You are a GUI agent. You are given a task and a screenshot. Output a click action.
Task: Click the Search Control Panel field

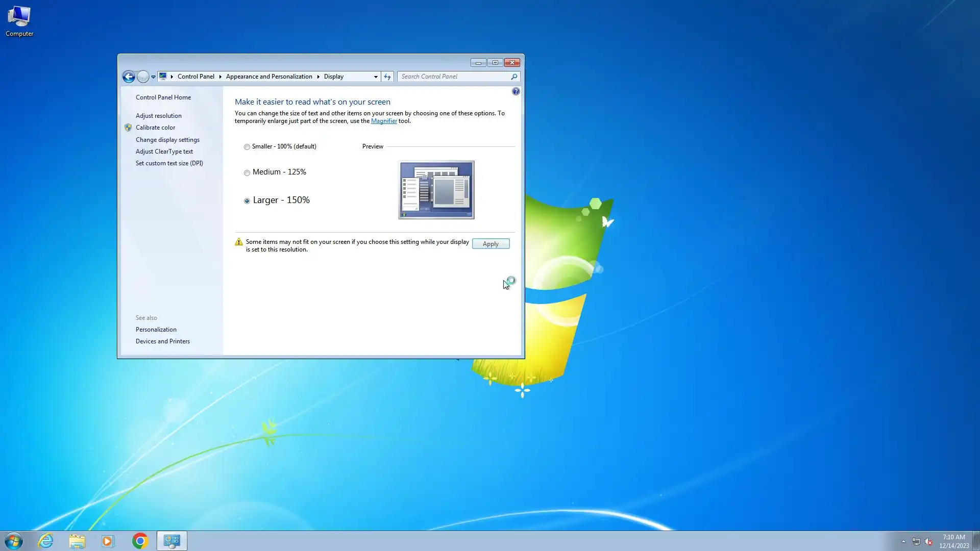coord(453,77)
